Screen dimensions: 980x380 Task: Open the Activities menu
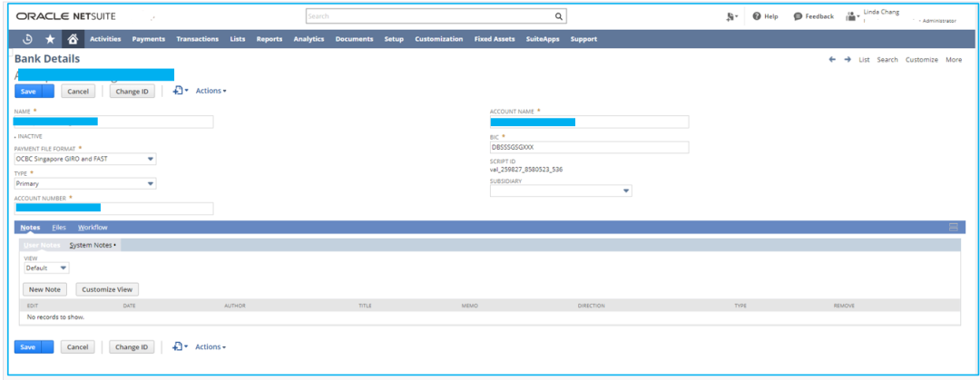coord(105,39)
